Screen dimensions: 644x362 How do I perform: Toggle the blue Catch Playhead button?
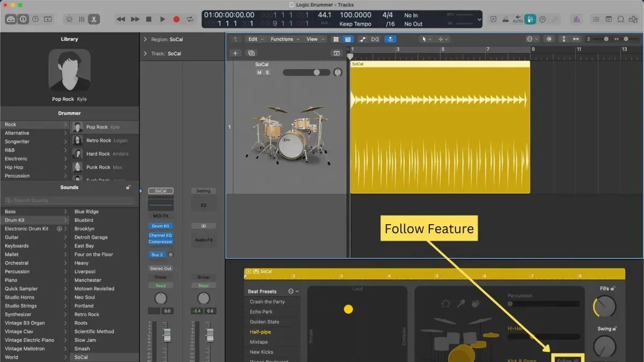click(x=391, y=39)
